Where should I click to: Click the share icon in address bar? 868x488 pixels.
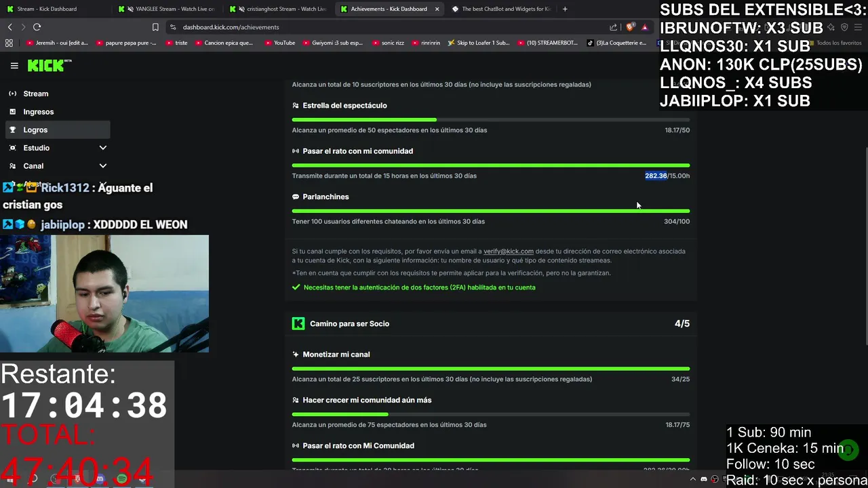click(614, 27)
